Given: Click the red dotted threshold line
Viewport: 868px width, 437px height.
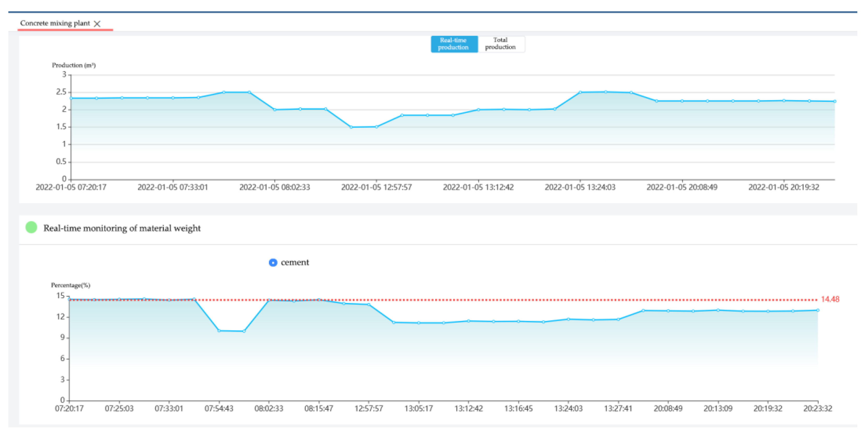Looking at the screenshot, I should tap(506, 300).
